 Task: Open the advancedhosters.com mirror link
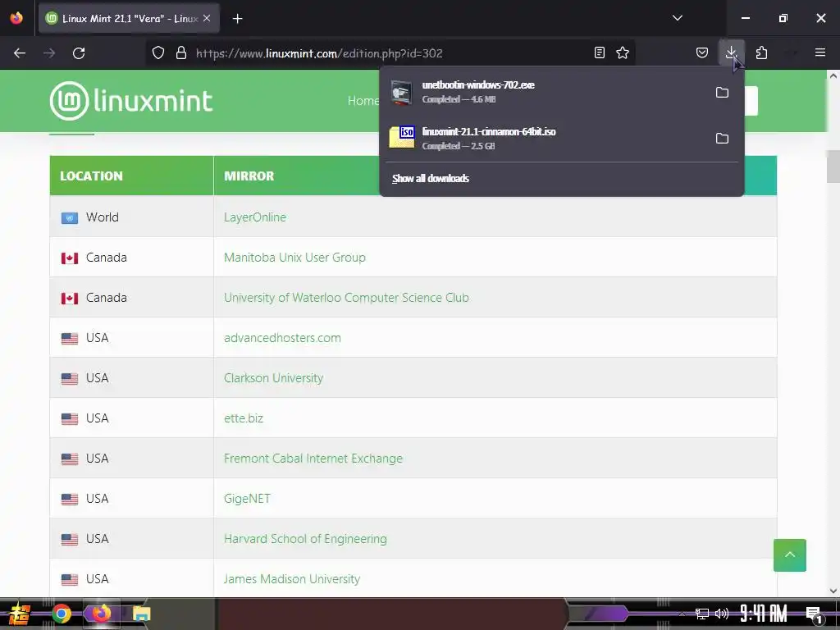pyautogui.click(x=282, y=337)
